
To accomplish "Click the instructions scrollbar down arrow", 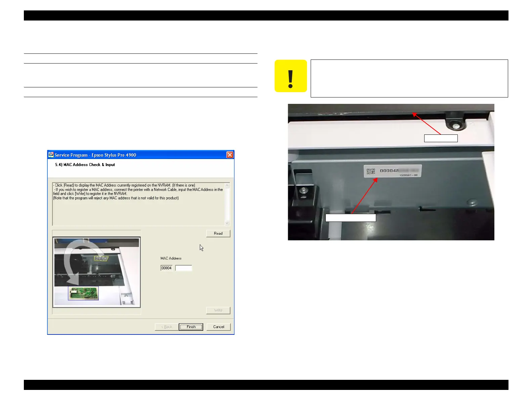I will [x=227, y=223].
